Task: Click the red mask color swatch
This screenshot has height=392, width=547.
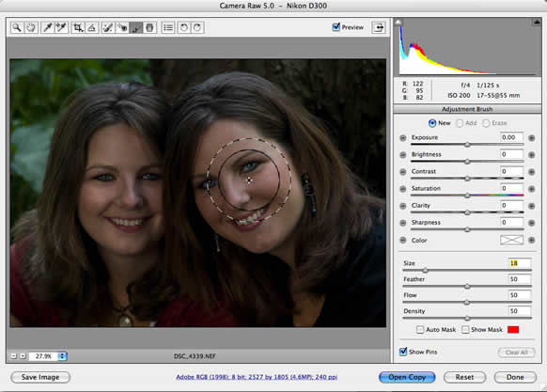Action: [513, 330]
